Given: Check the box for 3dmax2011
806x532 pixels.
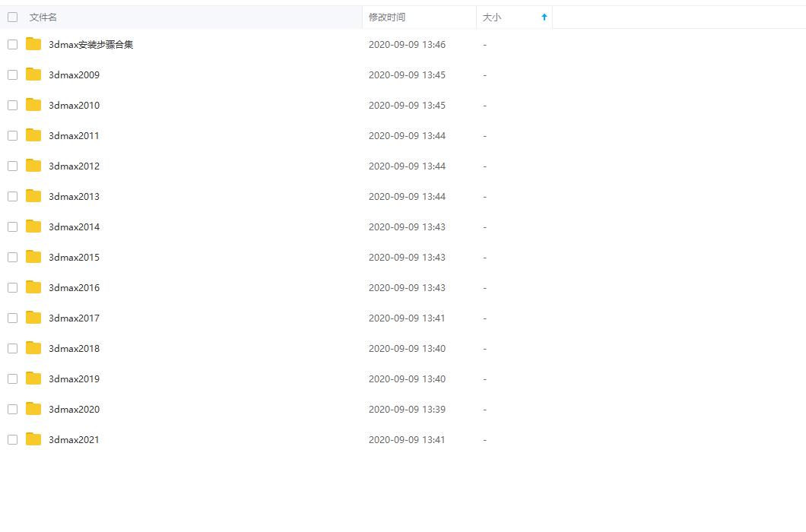Looking at the screenshot, I should pyautogui.click(x=13, y=136).
